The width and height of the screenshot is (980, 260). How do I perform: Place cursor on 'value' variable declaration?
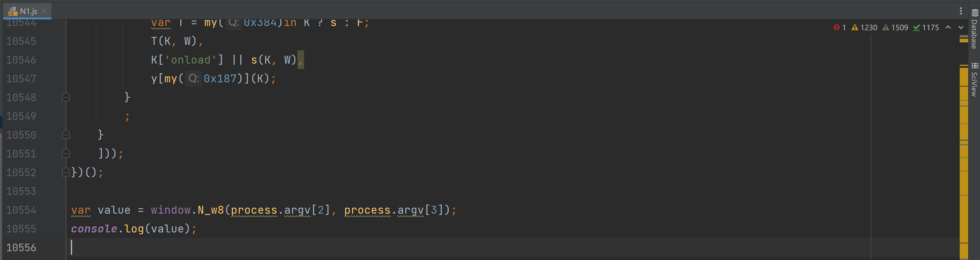(x=114, y=210)
